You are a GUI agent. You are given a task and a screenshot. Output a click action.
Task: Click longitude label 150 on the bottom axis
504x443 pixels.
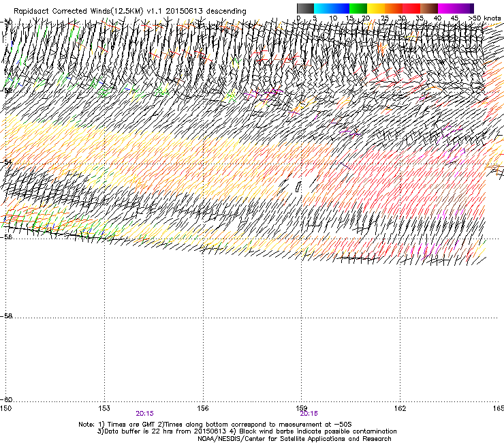[5, 408]
